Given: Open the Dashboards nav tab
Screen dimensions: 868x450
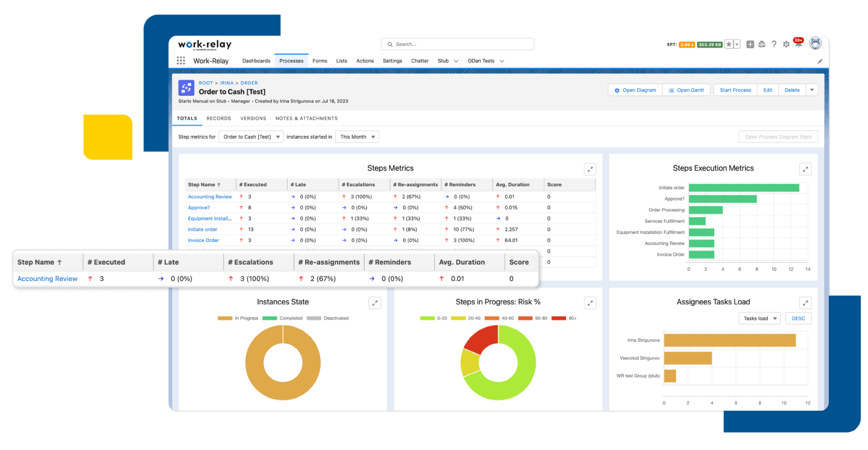Looking at the screenshot, I should click(x=256, y=61).
